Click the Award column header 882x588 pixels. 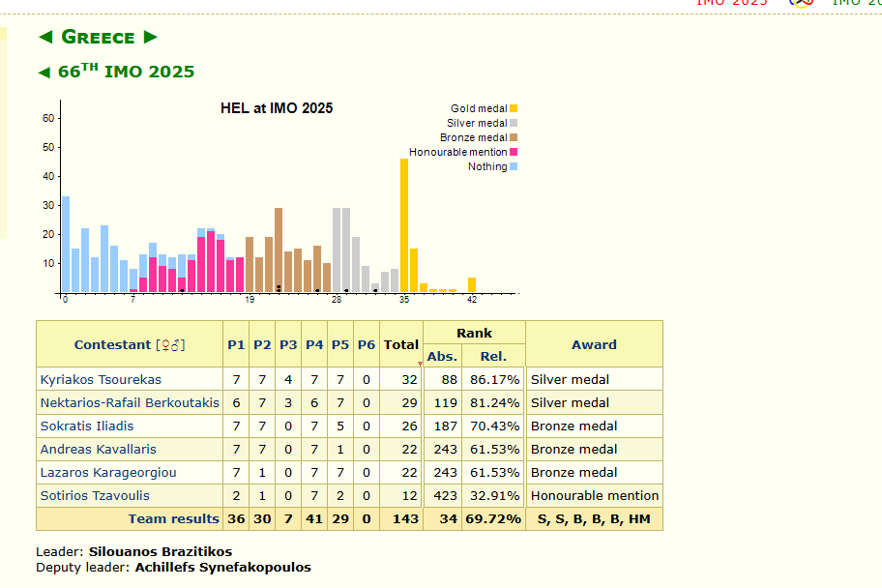coord(594,345)
